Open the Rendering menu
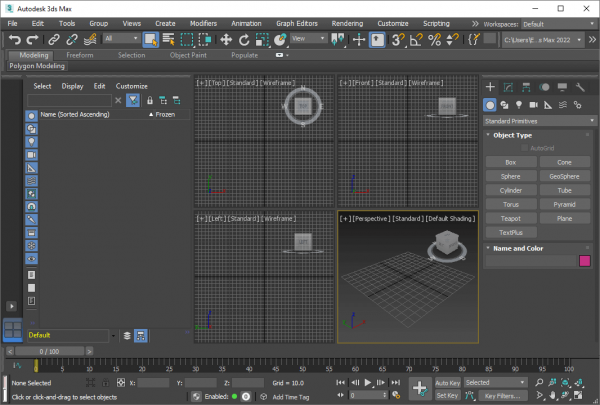600x405 pixels. click(347, 23)
